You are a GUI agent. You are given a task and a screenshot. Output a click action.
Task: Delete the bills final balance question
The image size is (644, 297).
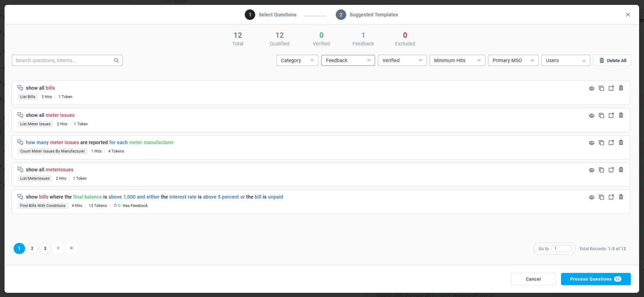pos(621,197)
